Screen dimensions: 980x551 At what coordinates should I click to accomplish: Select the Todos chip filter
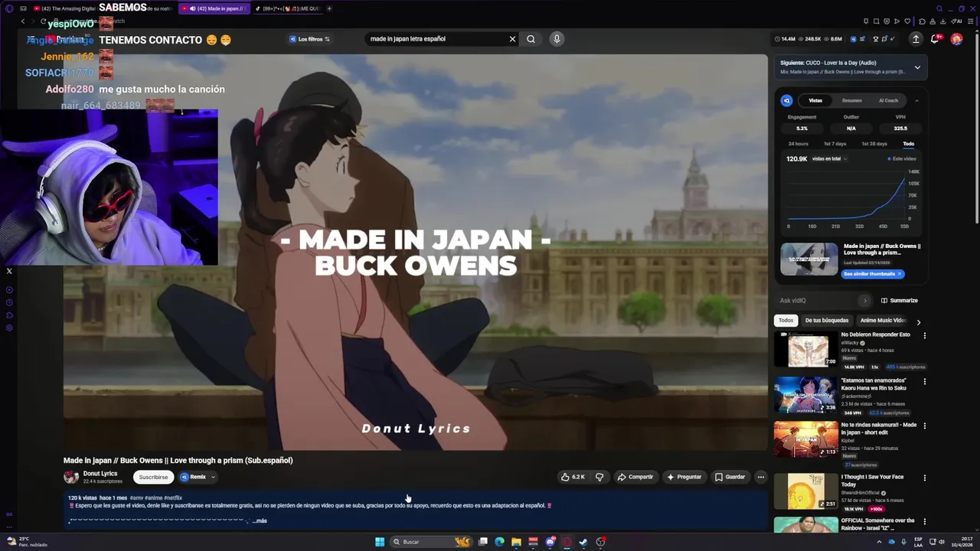pyautogui.click(x=786, y=321)
